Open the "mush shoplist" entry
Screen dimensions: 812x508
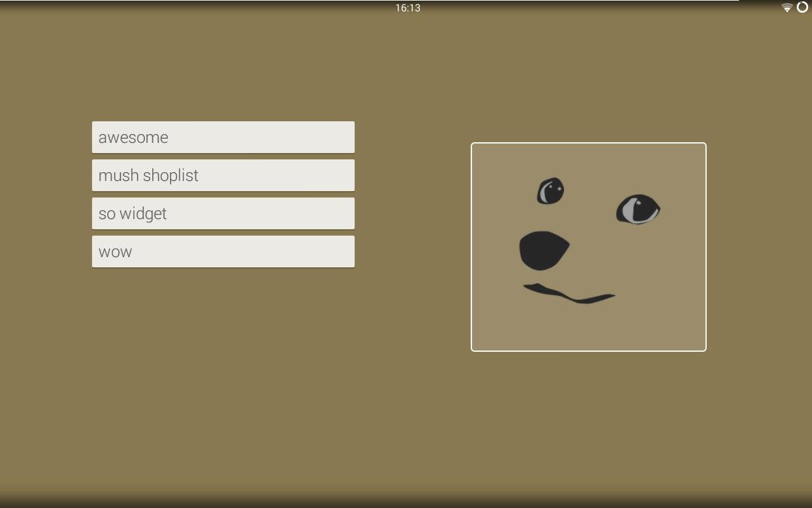[x=223, y=175]
